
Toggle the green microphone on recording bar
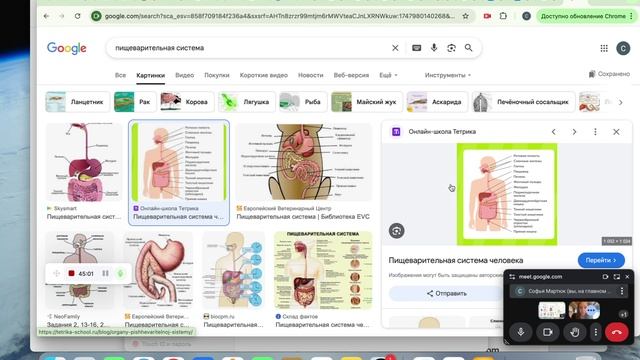click(120, 273)
